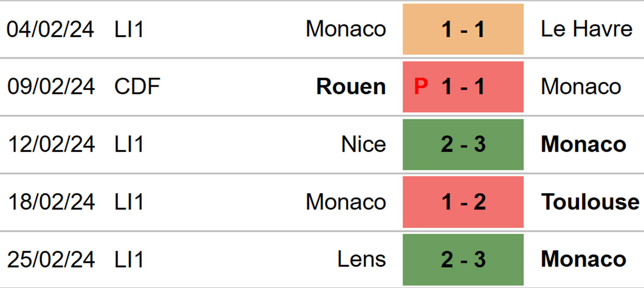The image size is (644, 288).
Task: Select the date 12/02/24
Action: click(50, 144)
